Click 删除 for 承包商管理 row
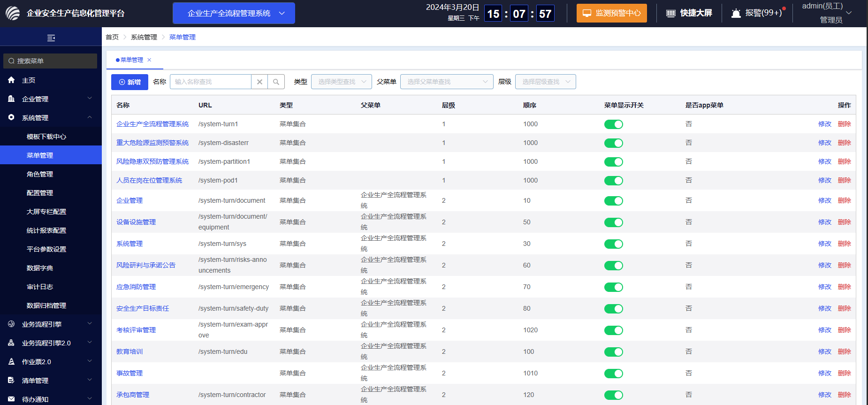Image resolution: width=868 pixels, height=405 pixels. [844, 395]
